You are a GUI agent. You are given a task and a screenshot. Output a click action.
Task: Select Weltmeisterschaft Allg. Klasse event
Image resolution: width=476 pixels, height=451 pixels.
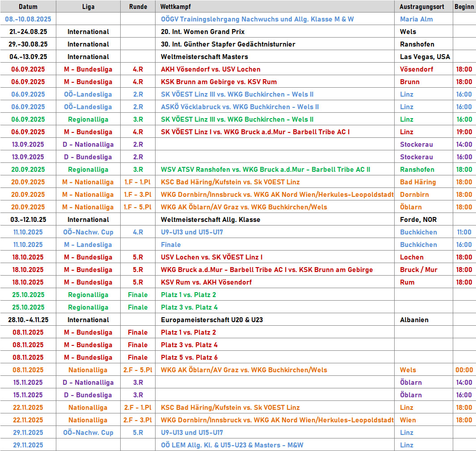[211, 219]
